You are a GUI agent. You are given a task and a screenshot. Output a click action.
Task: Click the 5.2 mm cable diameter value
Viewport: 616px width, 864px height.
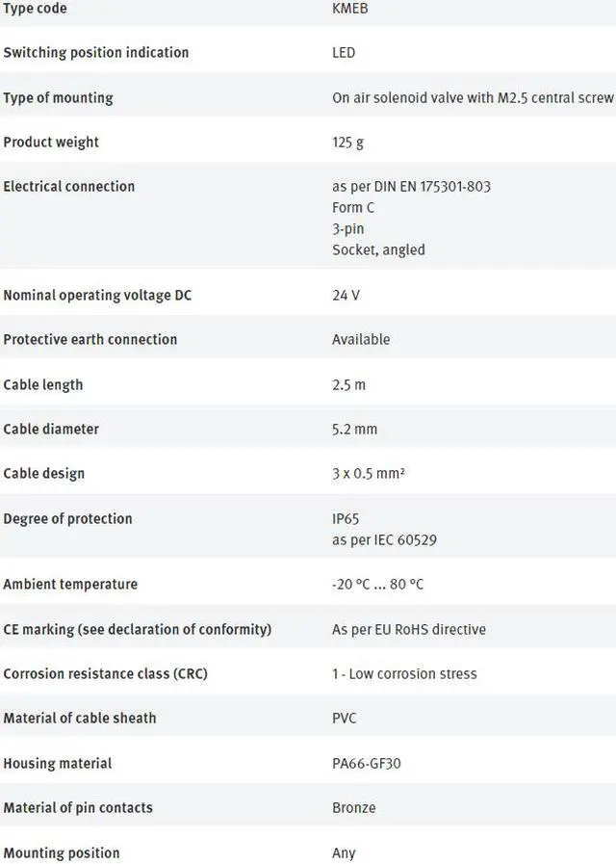click(x=354, y=430)
